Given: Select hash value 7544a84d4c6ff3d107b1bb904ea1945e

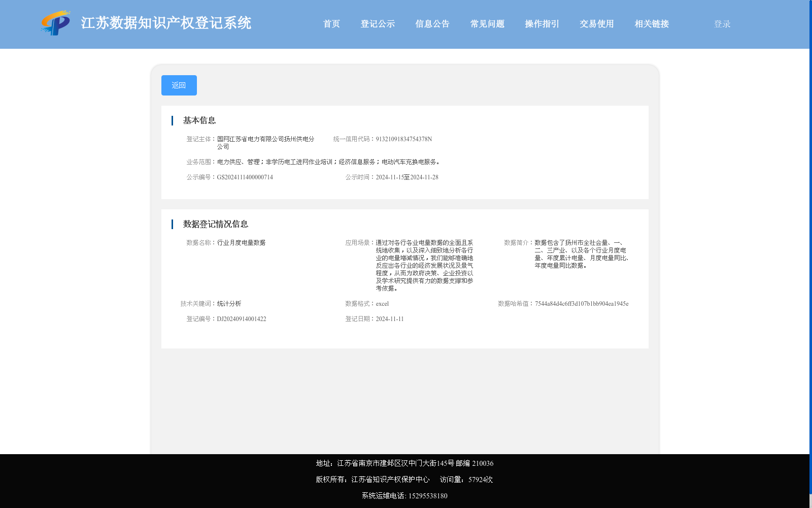Looking at the screenshot, I should [582, 304].
